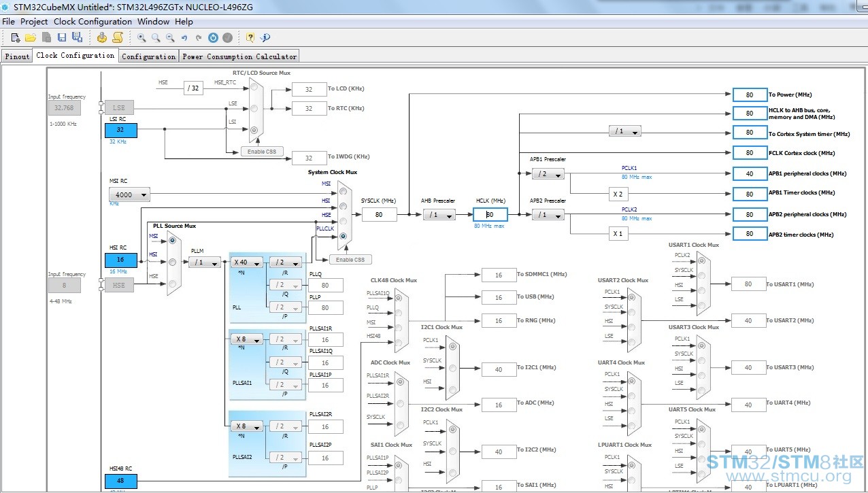The width and height of the screenshot is (868, 493).
Task: Click the greyed import project toolbar icon
Action: click(x=46, y=37)
